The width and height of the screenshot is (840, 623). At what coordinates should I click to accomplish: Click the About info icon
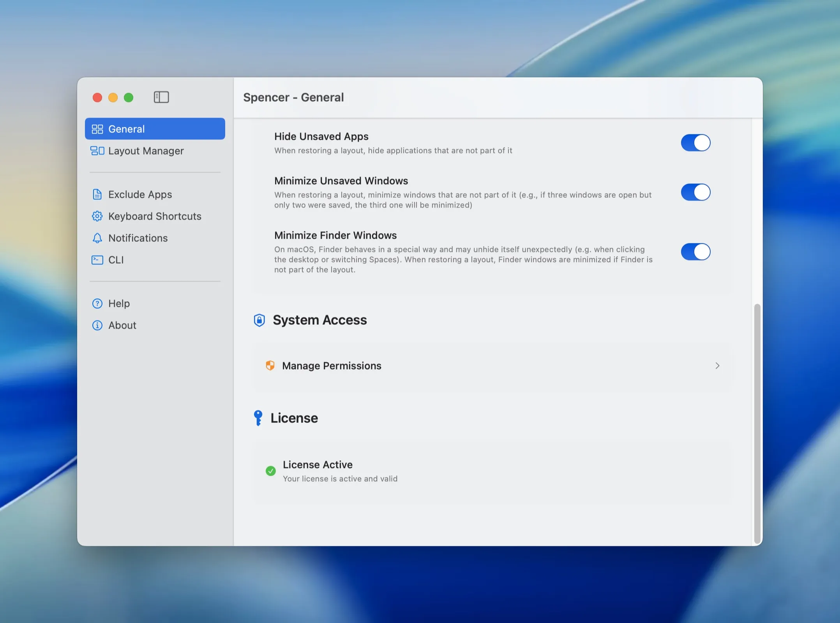pos(97,325)
